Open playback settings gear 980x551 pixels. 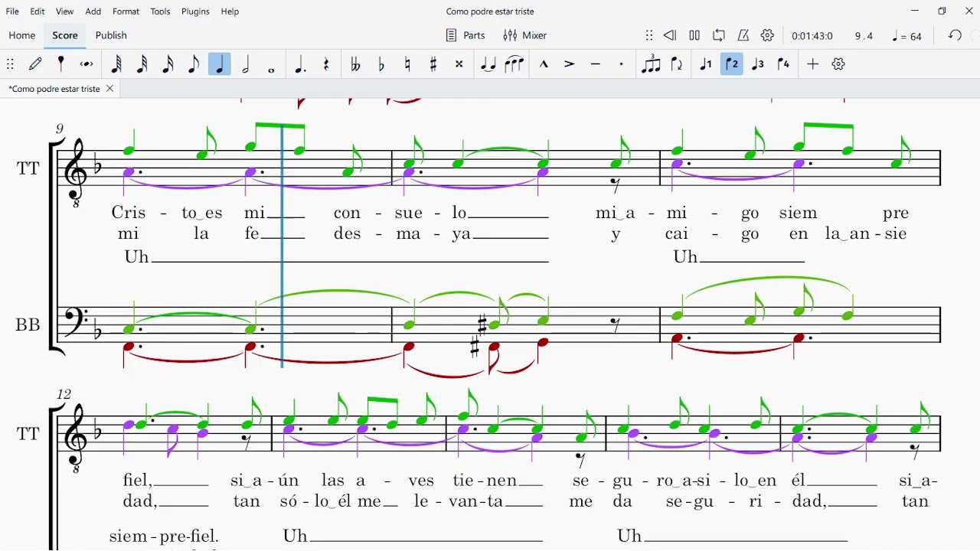[x=769, y=36]
